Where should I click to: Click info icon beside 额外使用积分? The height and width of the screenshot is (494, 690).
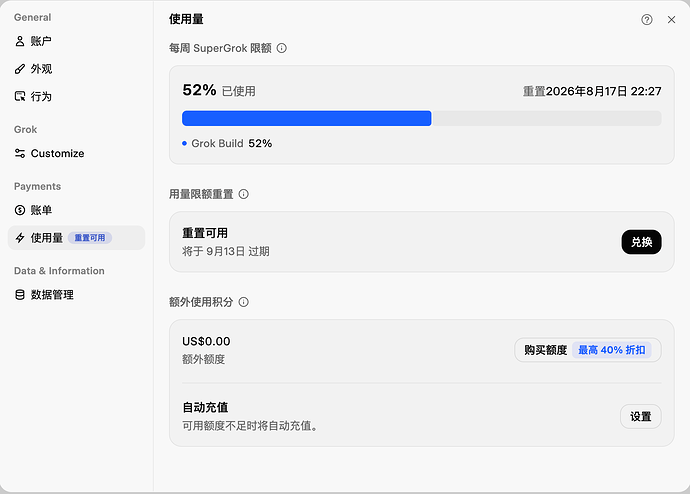[x=243, y=302]
